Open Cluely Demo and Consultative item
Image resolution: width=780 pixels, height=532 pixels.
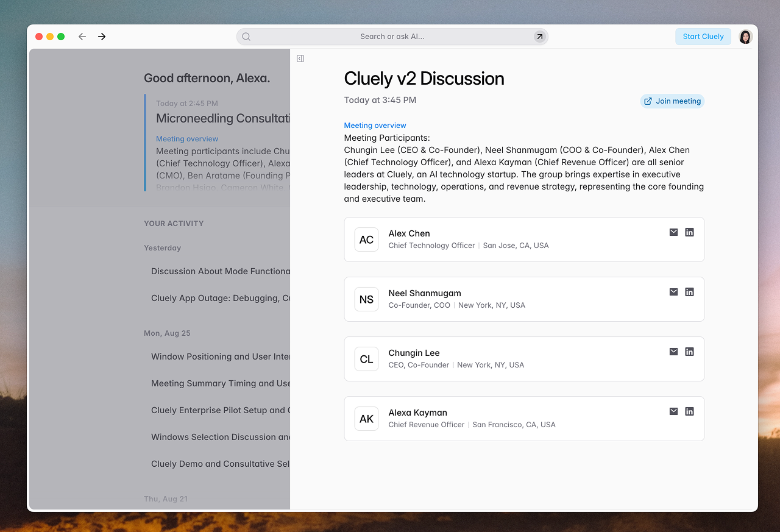(221, 464)
